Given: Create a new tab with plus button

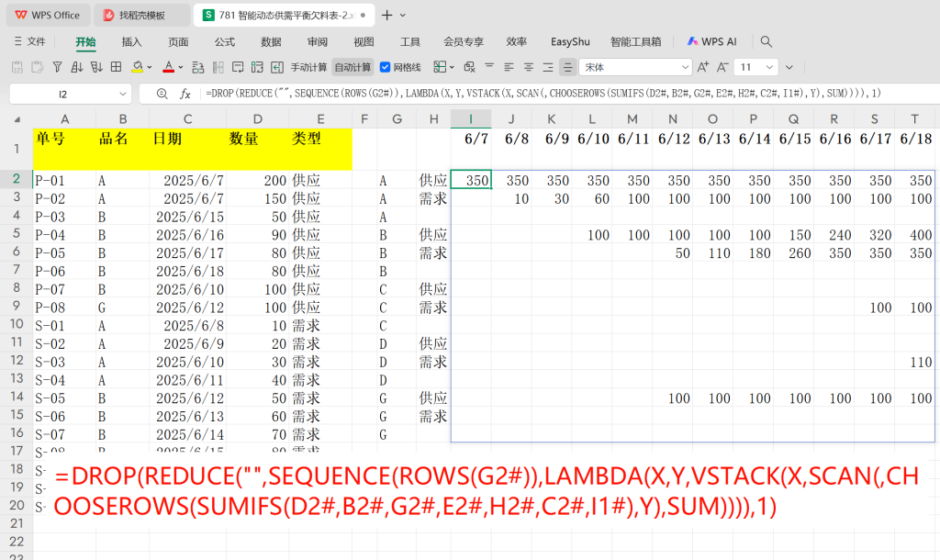Looking at the screenshot, I should coord(387,15).
